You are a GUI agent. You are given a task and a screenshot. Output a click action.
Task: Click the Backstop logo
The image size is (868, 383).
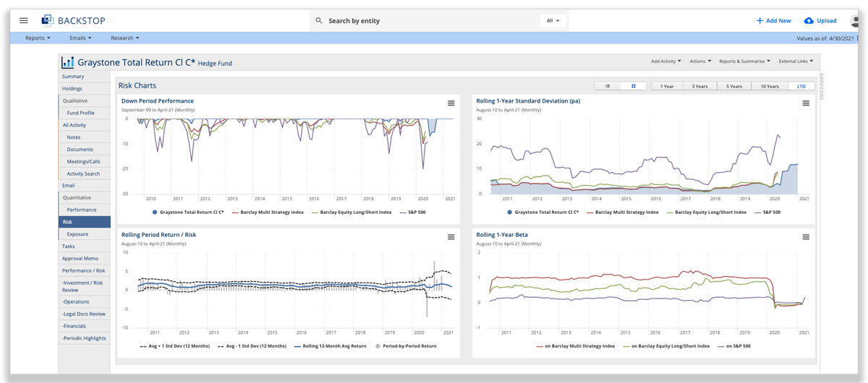point(75,20)
